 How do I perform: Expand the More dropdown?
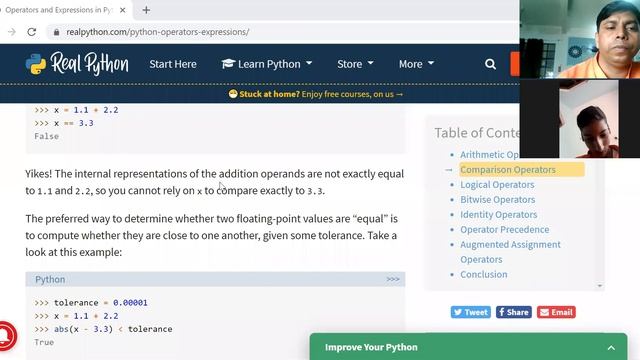[x=416, y=64]
